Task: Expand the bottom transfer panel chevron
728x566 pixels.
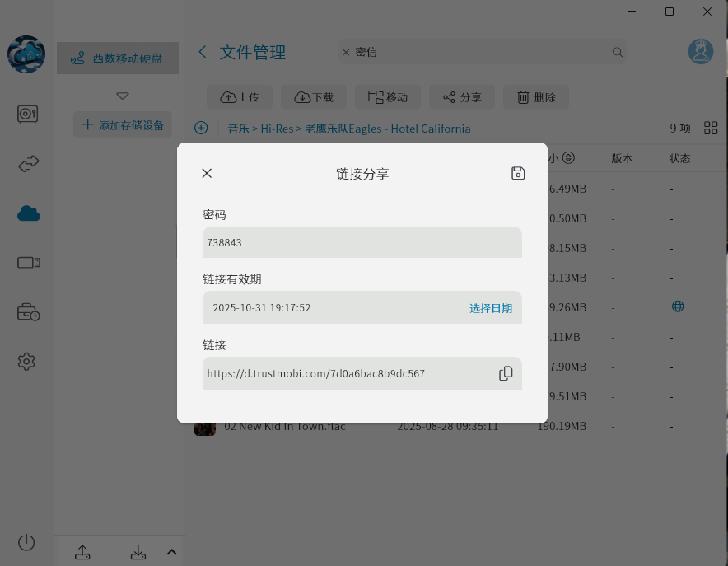Action: pos(171,552)
